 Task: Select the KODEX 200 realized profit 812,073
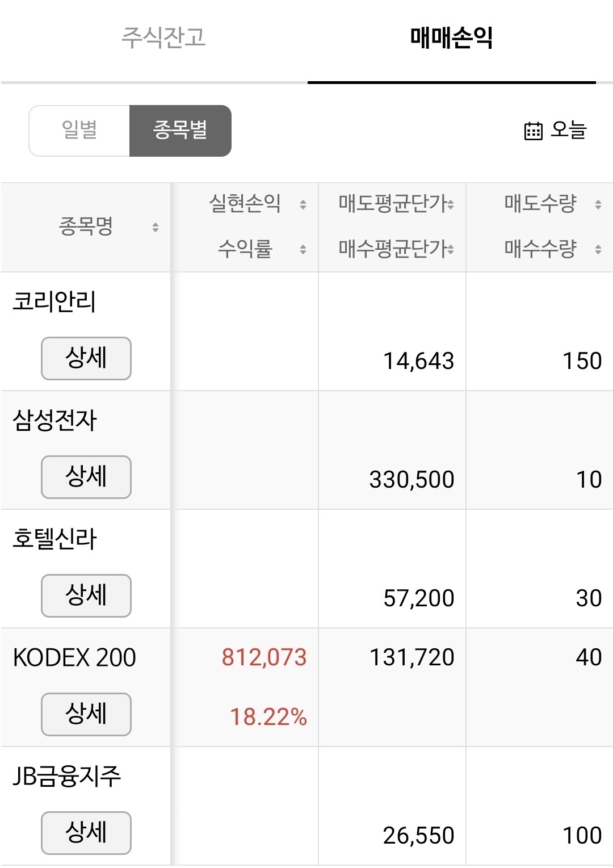[x=264, y=657]
